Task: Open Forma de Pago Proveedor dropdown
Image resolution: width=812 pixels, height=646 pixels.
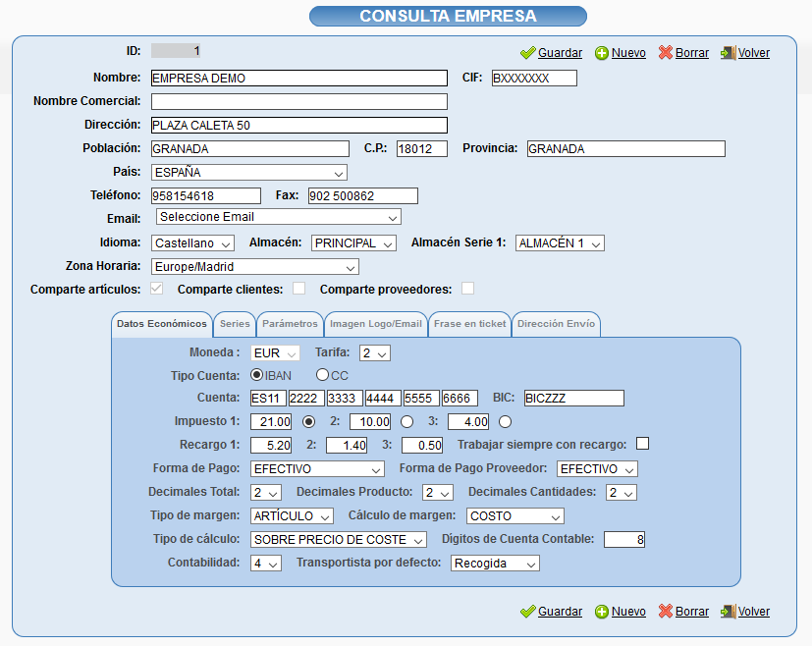Action: pyautogui.click(x=597, y=469)
